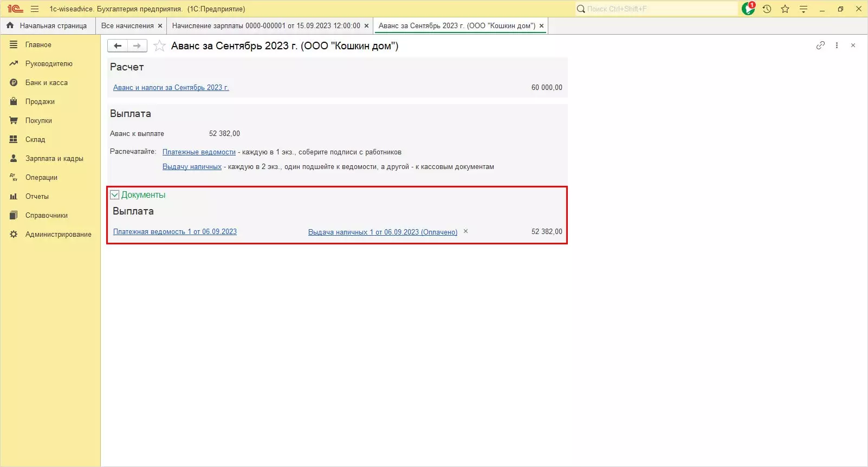The width and height of the screenshot is (868, 467).
Task: Open favorites star in title bar
Action: [x=785, y=9]
